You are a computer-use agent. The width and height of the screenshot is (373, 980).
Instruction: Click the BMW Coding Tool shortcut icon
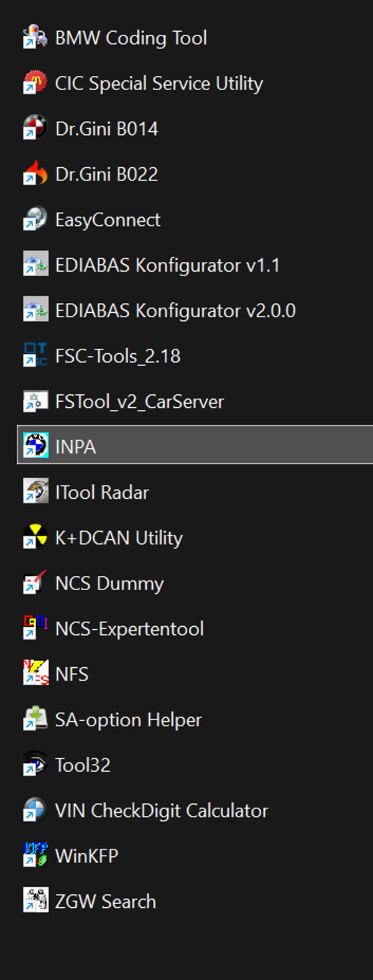[x=35, y=37]
